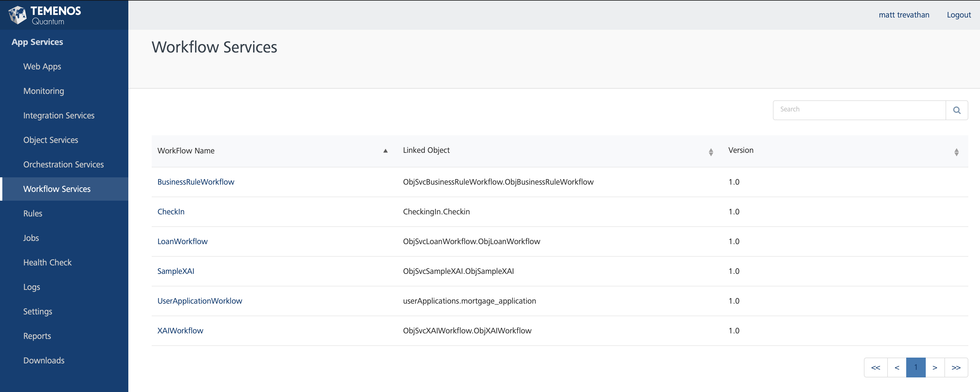Screen dimensions: 980x392
Task: Open the Health Check page
Action: point(47,262)
